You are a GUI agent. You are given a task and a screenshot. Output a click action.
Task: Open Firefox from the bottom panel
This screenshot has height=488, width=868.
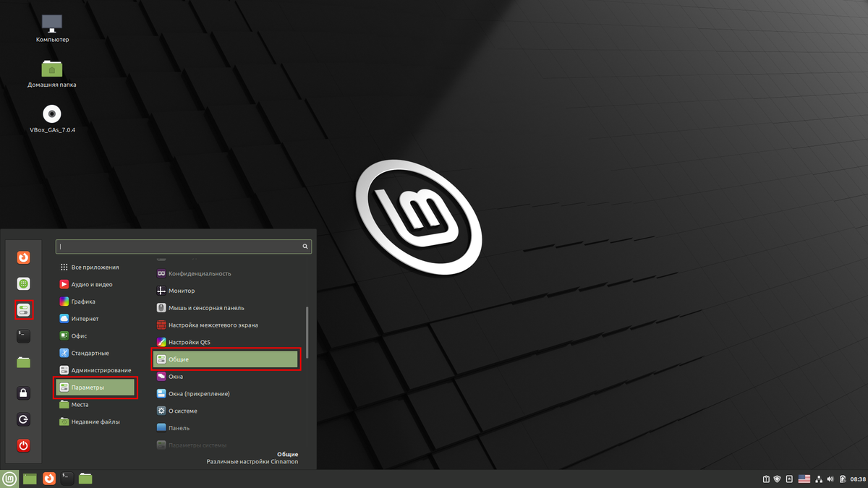click(x=49, y=479)
